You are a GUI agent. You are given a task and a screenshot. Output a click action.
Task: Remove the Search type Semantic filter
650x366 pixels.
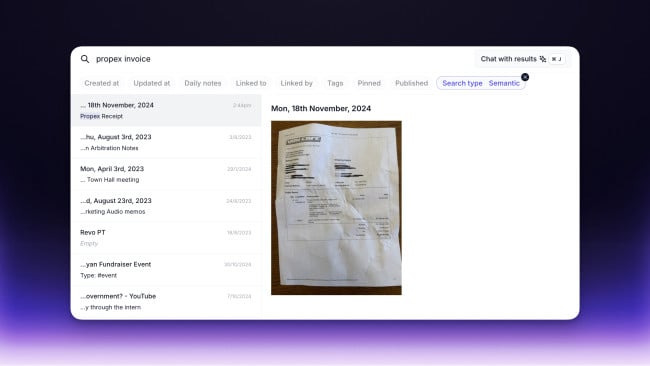(525, 77)
